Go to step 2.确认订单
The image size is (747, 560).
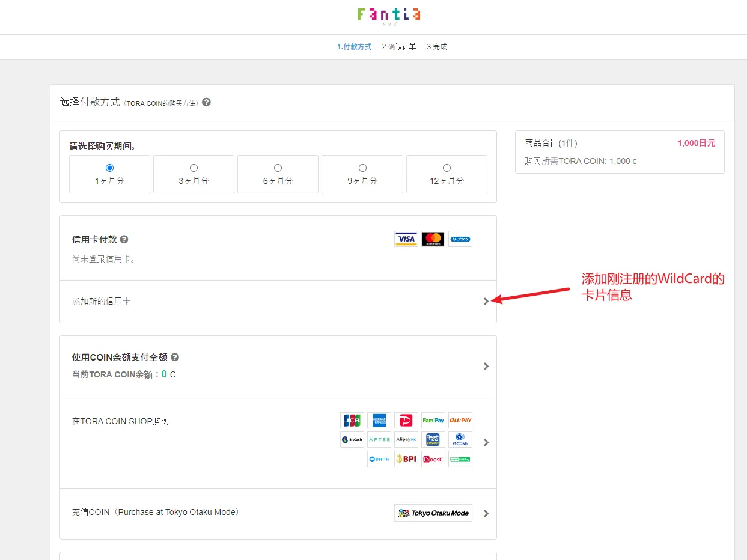(x=399, y=47)
